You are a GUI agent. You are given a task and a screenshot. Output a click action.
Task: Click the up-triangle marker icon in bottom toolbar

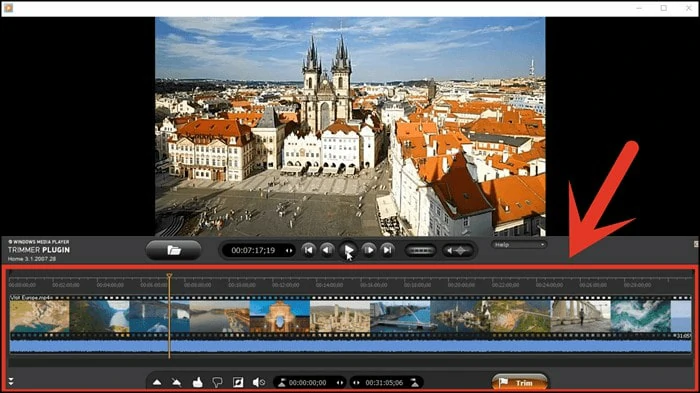coord(157,383)
